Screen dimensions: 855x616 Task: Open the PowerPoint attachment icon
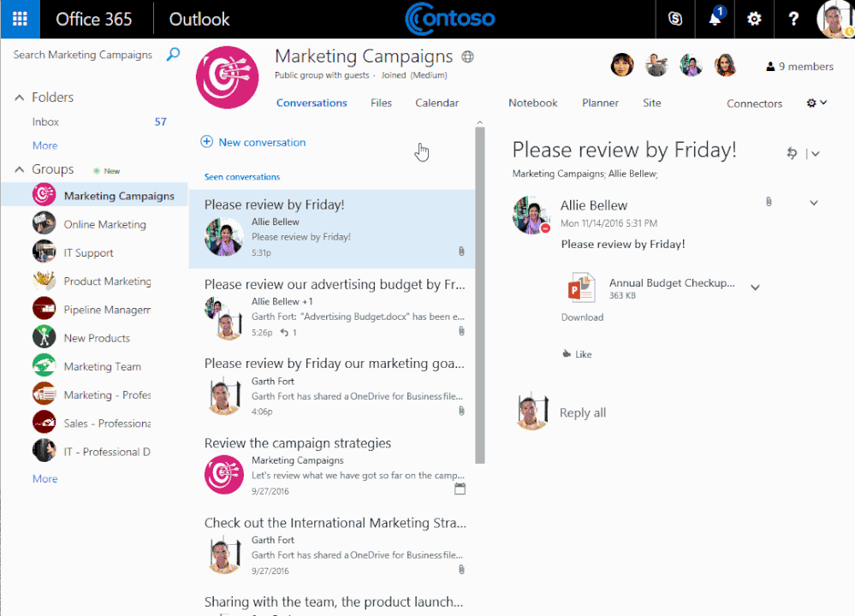581,287
